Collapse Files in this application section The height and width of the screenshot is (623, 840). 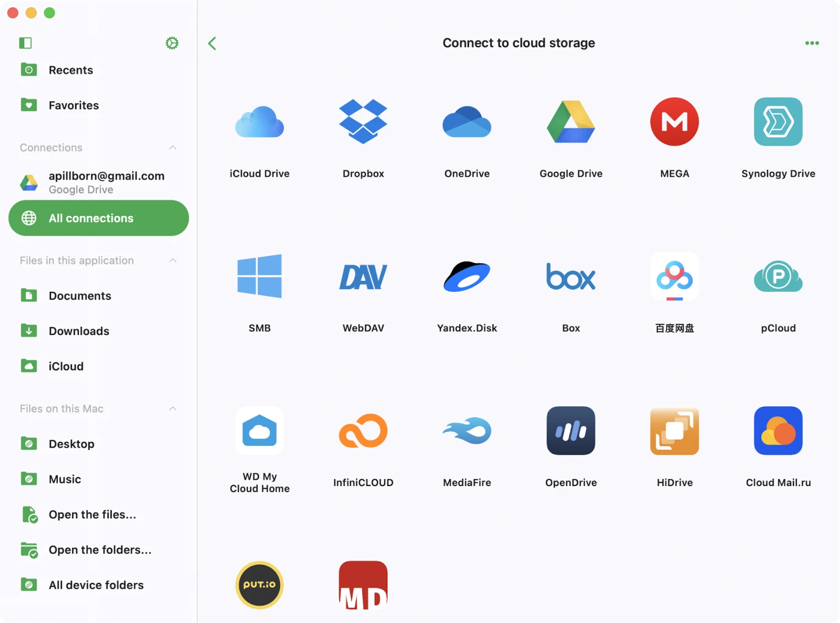(x=173, y=260)
